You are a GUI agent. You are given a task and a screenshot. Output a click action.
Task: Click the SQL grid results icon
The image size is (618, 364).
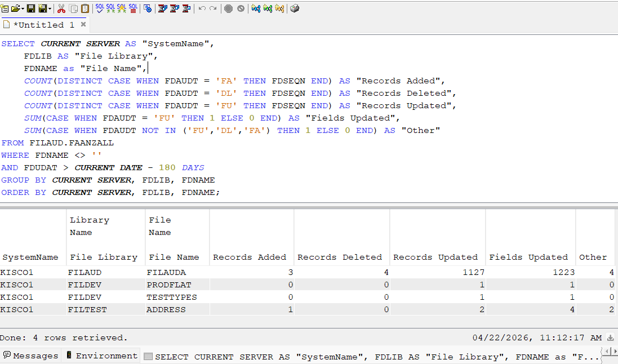tap(133, 8)
